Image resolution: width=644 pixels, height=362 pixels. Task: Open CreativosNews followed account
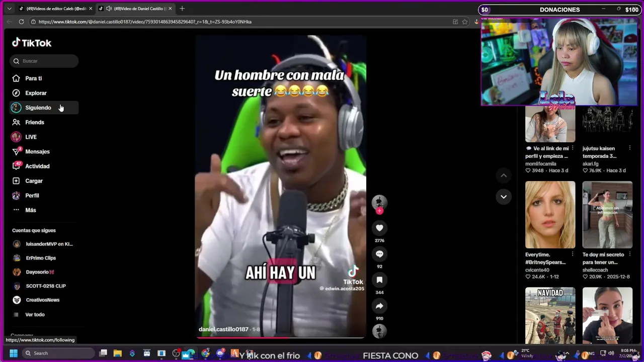tap(44, 300)
